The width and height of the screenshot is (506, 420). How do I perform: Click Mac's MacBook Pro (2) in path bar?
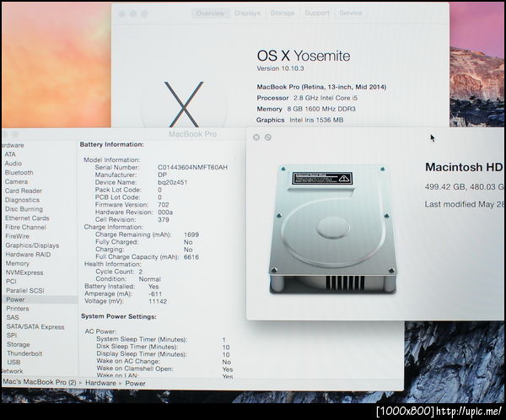40,382
